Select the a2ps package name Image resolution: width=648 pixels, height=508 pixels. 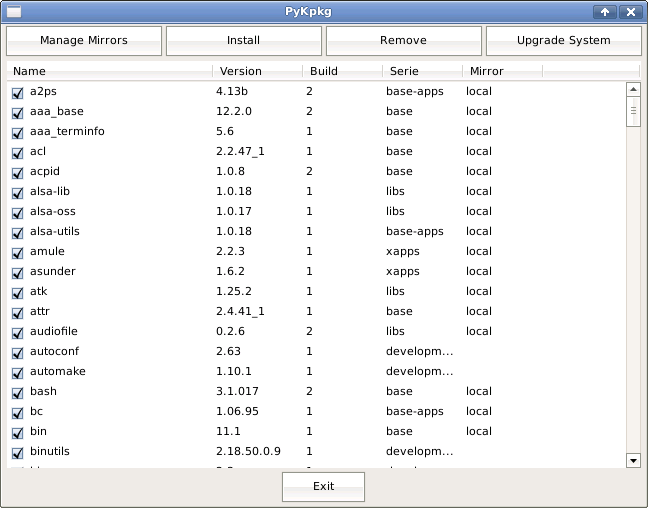point(43,91)
